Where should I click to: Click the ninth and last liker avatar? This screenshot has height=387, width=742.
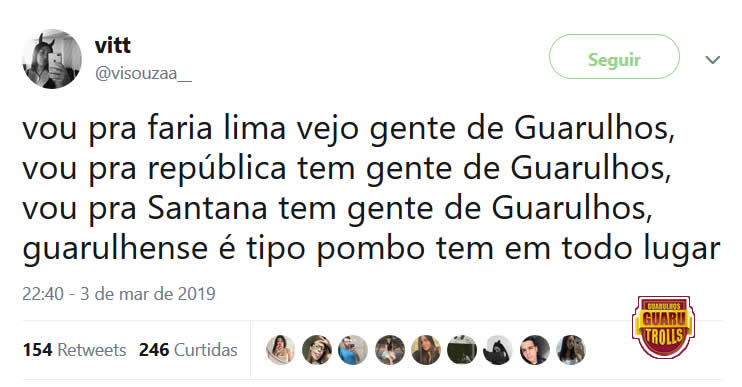(x=571, y=350)
